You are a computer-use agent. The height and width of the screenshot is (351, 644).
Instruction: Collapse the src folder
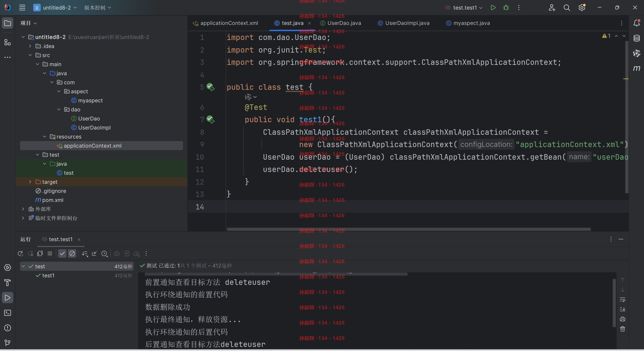(x=30, y=55)
